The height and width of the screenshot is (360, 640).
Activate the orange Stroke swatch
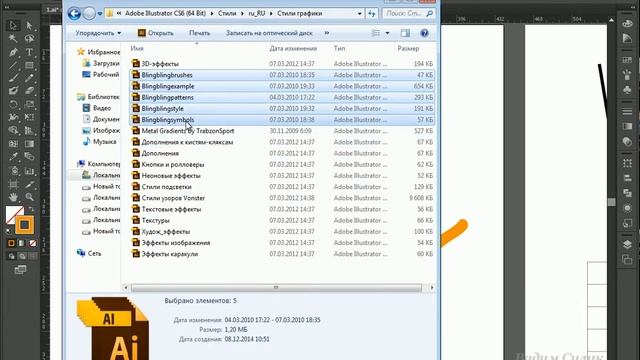point(24,225)
